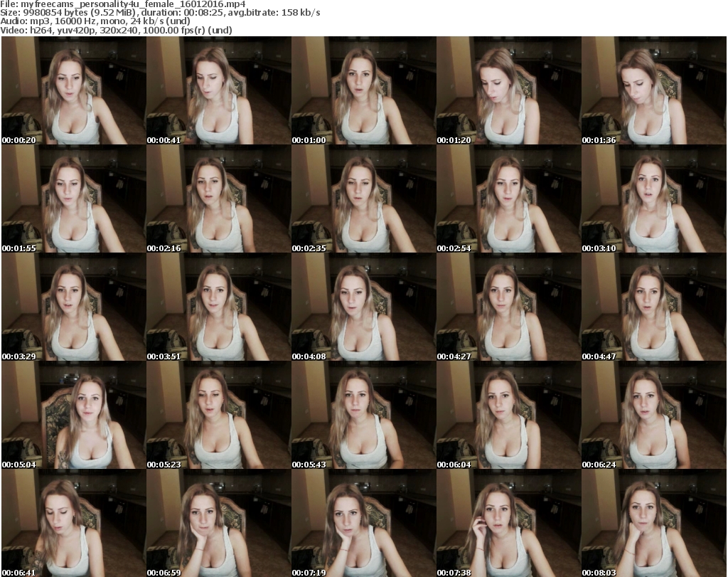Screen dimensions: 728x577
Task: Open the thumbnail at 00:01:00
Action: point(363,90)
